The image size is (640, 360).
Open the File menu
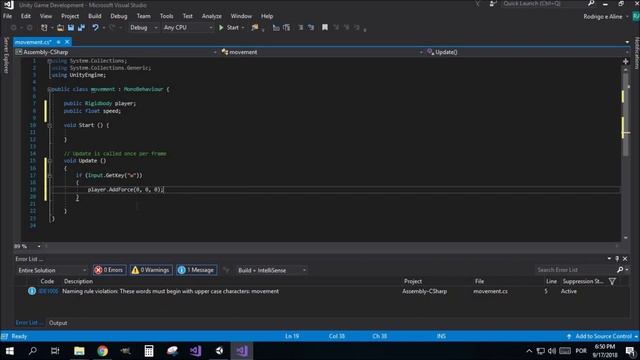click(x=7, y=16)
